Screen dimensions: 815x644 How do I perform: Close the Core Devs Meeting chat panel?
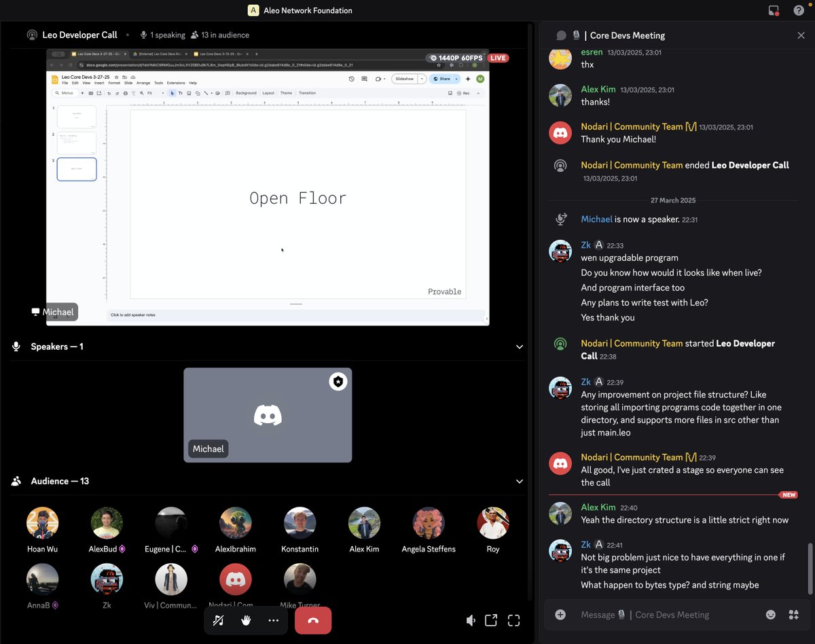[x=801, y=35]
